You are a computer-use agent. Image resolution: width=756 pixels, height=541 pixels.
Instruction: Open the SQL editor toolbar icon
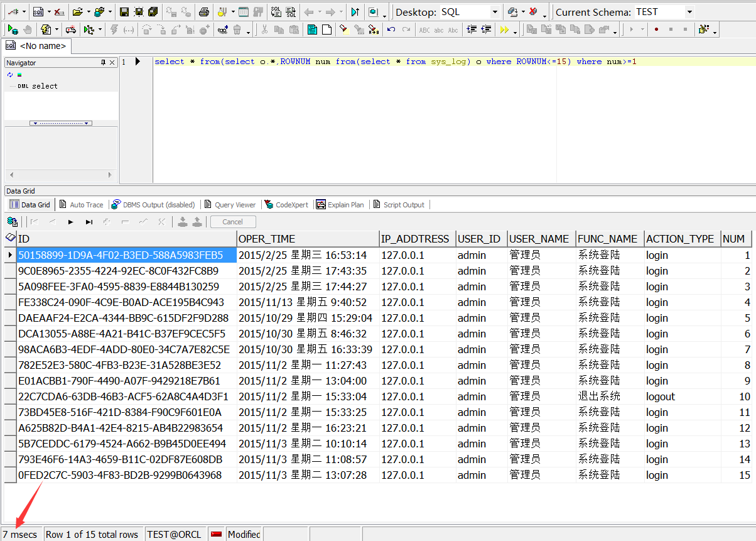(x=38, y=12)
